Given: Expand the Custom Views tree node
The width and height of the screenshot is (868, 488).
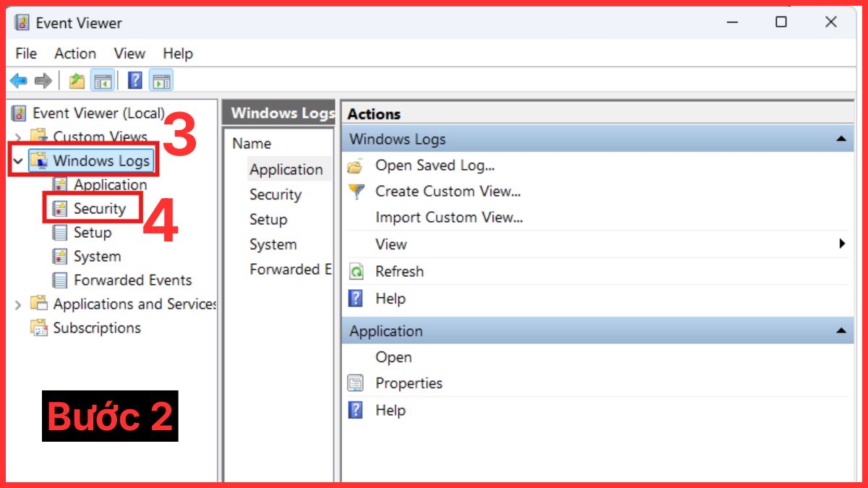Looking at the screenshot, I should [x=19, y=137].
